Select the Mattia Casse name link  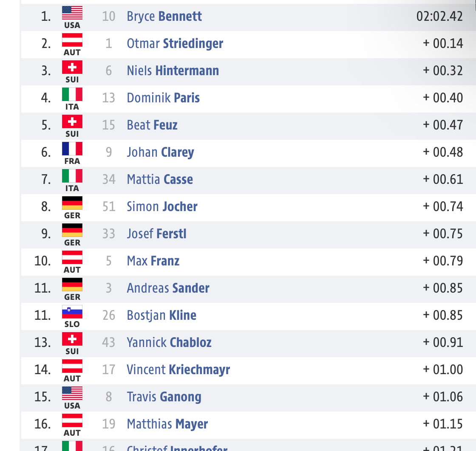tap(160, 179)
